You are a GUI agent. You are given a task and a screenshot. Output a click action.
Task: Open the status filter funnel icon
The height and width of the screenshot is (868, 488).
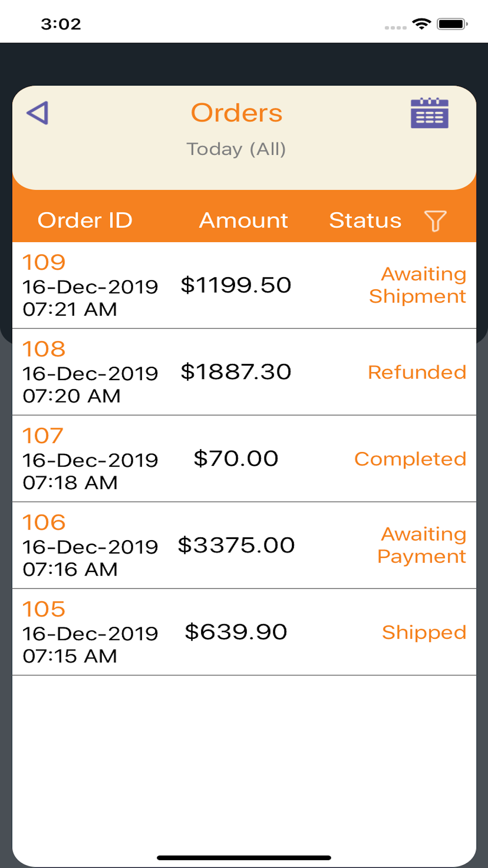435,221
